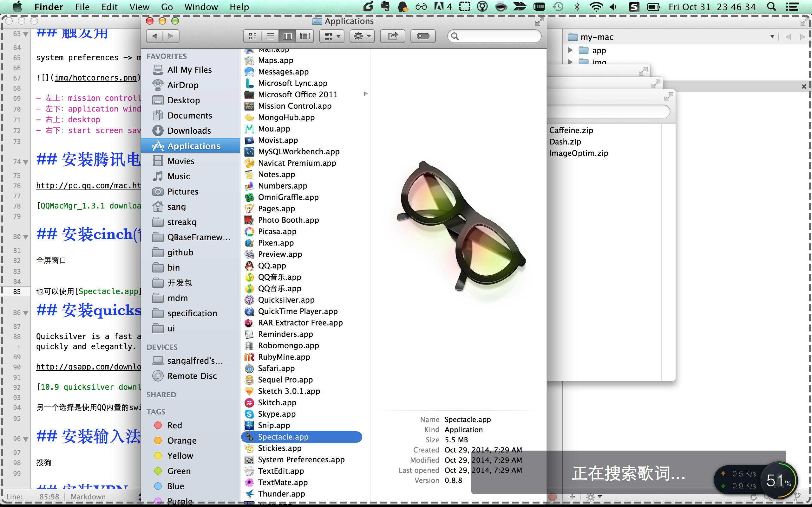
Task: Select the Red tag in sidebar
Action: pyautogui.click(x=174, y=425)
